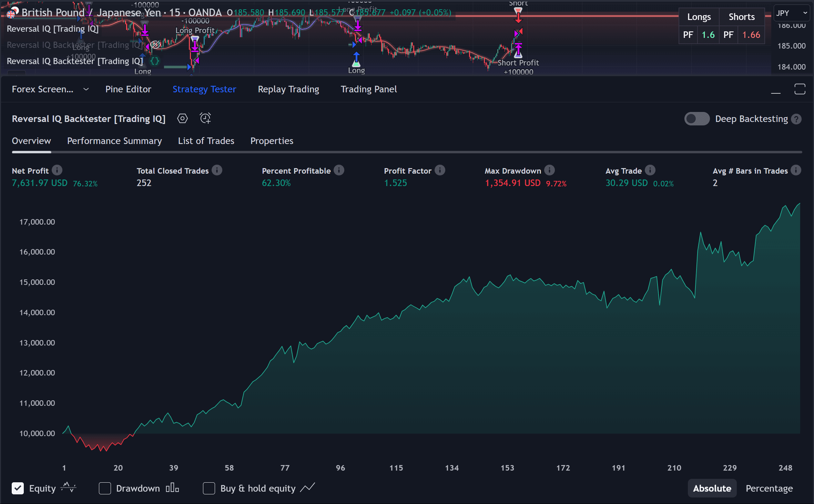Click the Short Profit marker label on chart

tap(518, 63)
